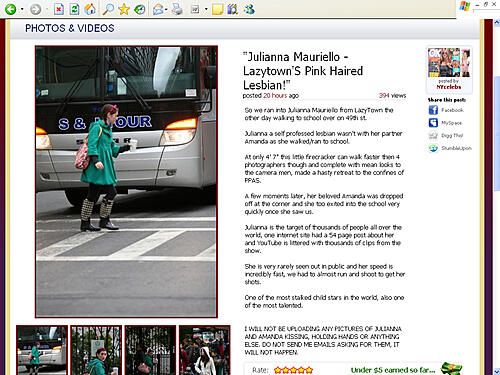Click the Digg This! text link

[x=452, y=135]
